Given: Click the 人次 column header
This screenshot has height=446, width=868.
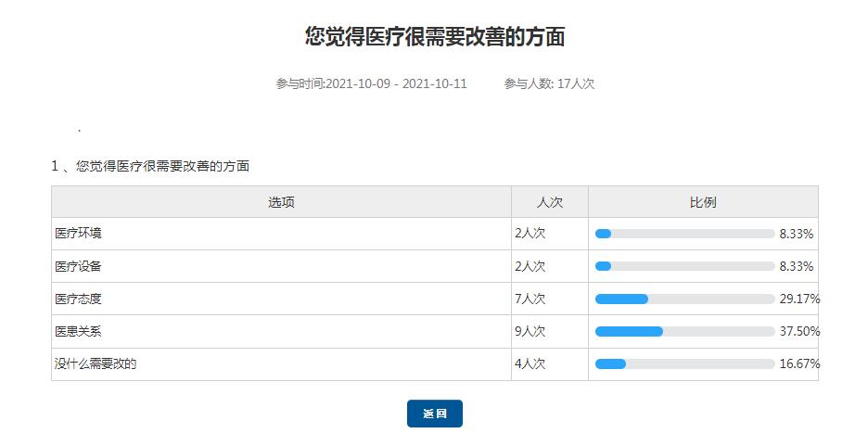Looking at the screenshot, I should [x=549, y=202].
